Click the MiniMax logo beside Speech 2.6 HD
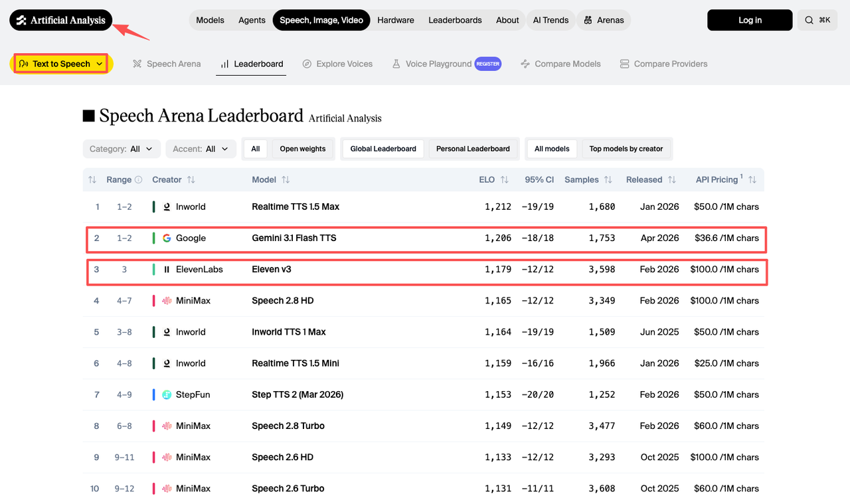850x504 pixels. pyautogui.click(x=167, y=457)
